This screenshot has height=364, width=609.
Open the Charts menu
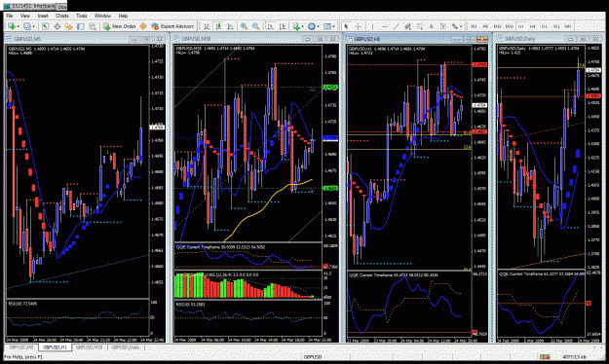tap(62, 16)
